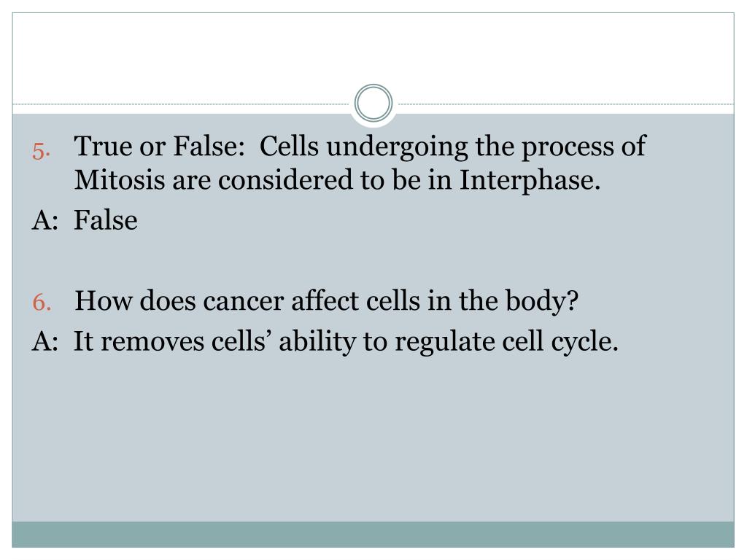Screen dimensions: 747x560
Task: Select the orange number 6 marker
Action: tap(42, 302)
